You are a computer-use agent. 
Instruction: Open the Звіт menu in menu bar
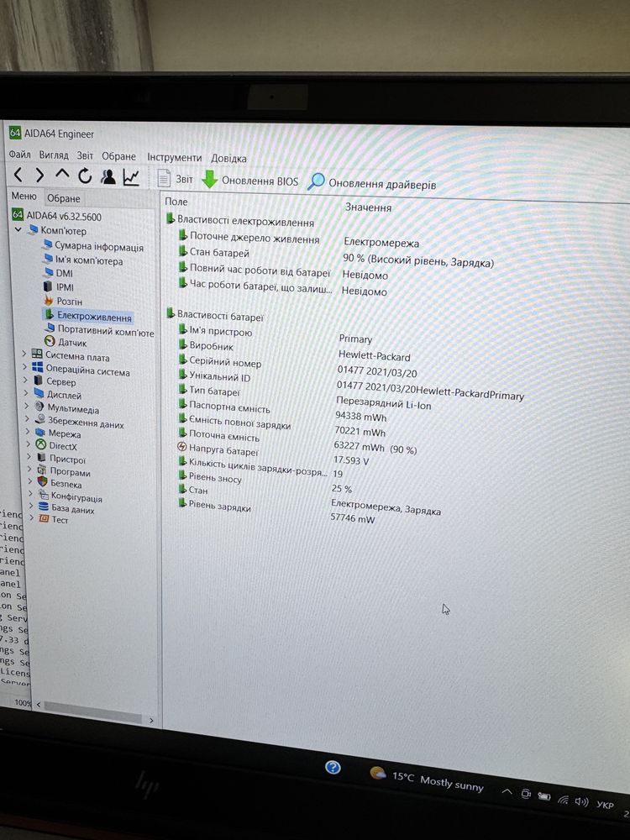click(85, 155)
